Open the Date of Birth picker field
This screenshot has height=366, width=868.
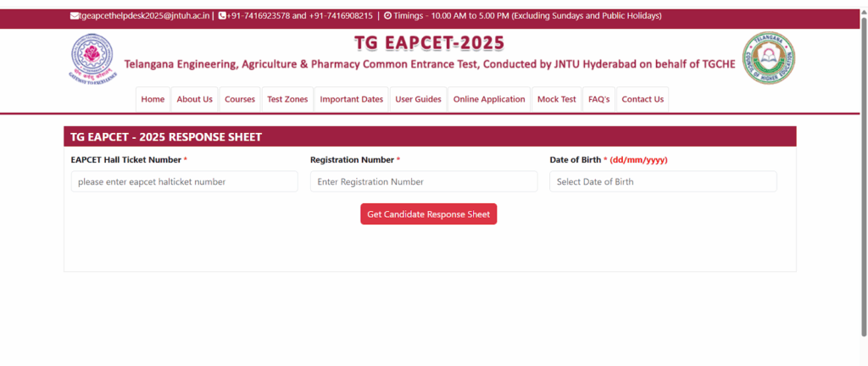pyautogui.click(x=663, y=182)
